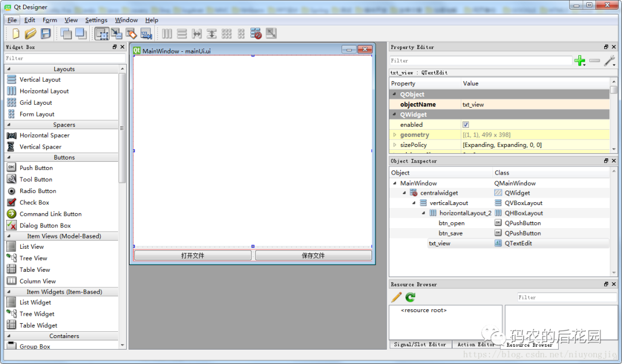Collapse the Buttons category in Widget Box
The width and height of the screenshot is (622, 364).
(x=9, y=157)
